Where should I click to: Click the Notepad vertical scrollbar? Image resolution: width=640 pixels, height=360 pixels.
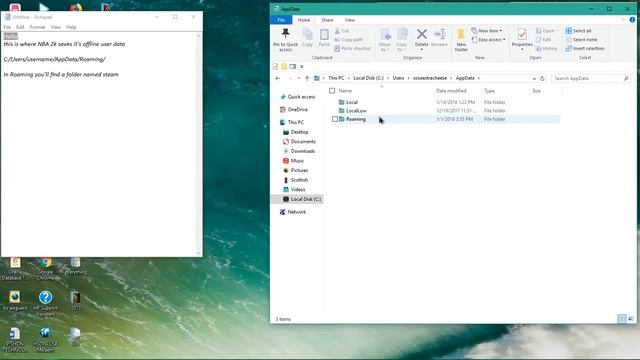pyautogui.click(x=199, y=144)
